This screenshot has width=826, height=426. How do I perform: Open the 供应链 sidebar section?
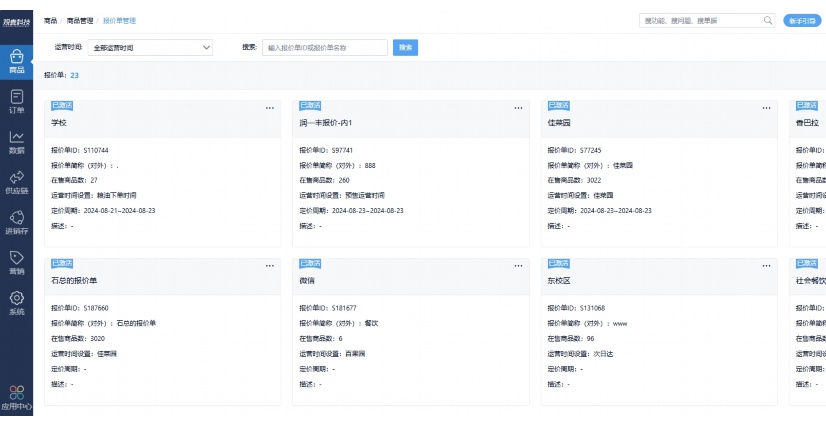coord(16,183)
